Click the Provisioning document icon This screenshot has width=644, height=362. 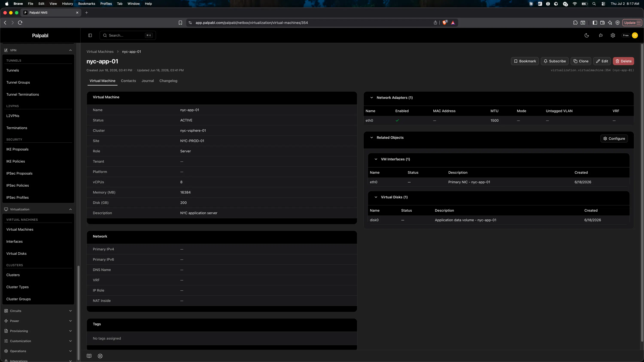coord(6,331)
